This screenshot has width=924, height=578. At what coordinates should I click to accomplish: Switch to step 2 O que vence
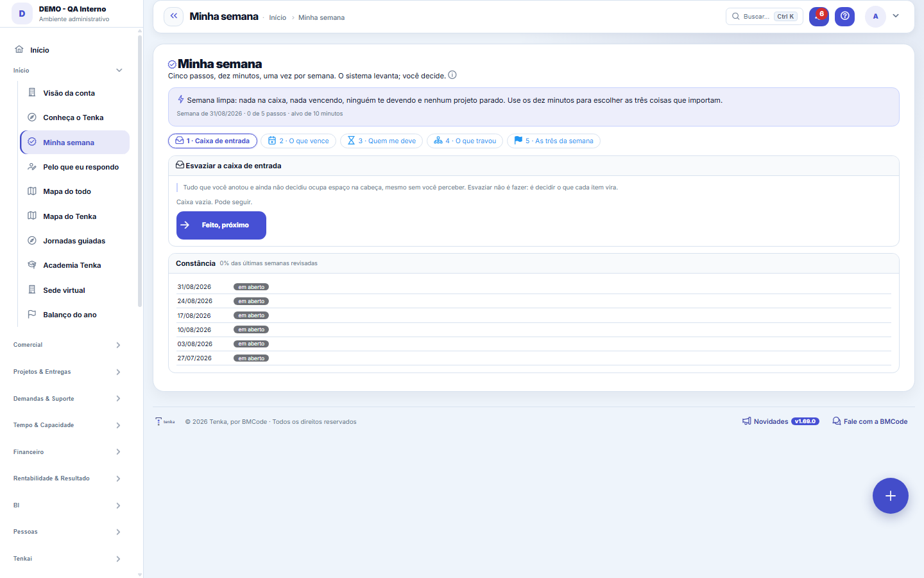click(298, 141)
